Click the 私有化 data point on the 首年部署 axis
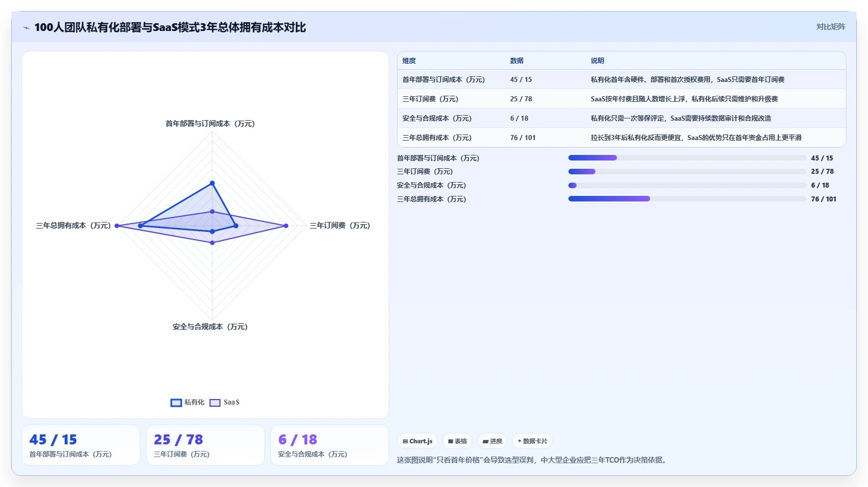The height and width of the screenshot is (487, 868). [212, 183]
